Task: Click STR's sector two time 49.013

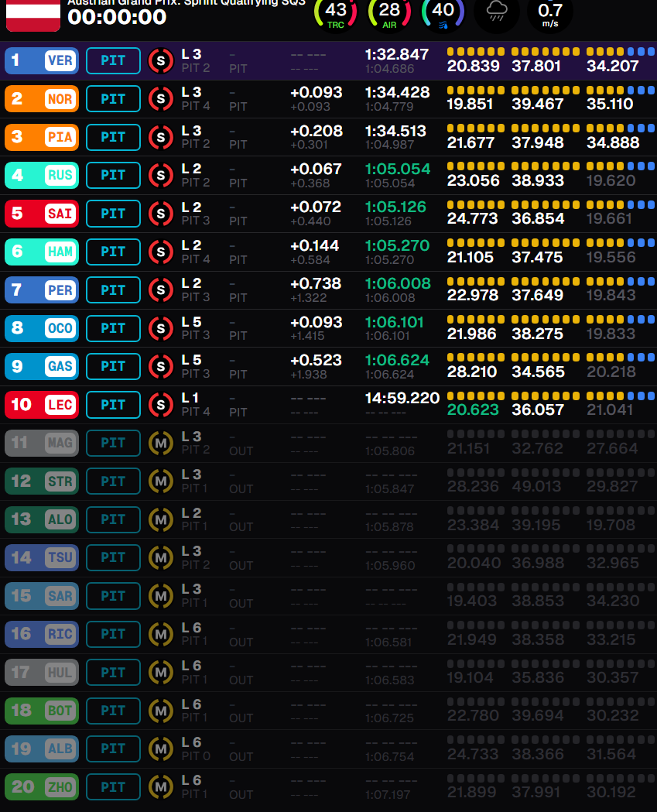Action: coord(536,487)
